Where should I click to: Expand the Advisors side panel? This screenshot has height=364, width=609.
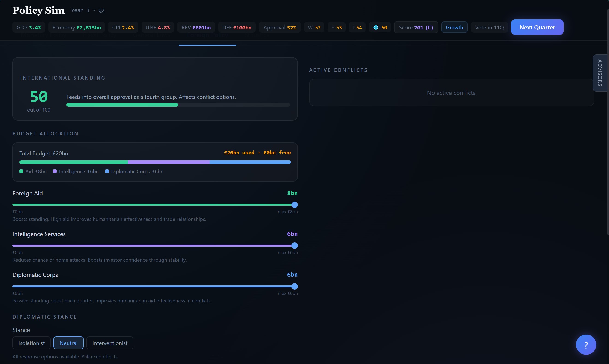click(600, 73)
